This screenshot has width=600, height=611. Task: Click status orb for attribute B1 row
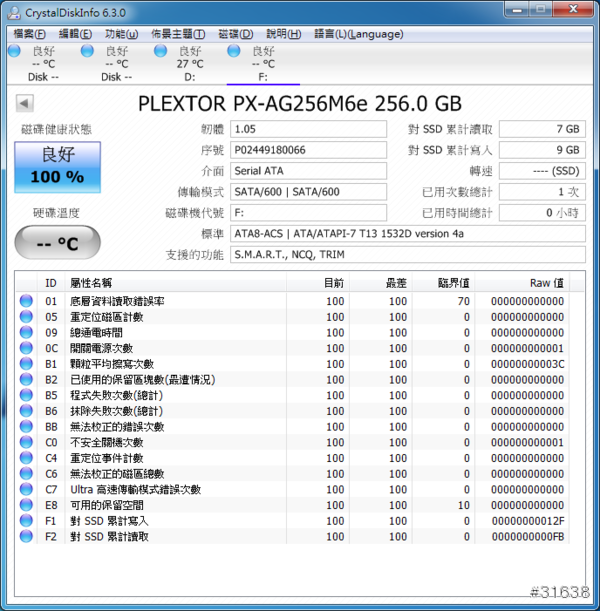pyautogui.click(x=26, y=364)
